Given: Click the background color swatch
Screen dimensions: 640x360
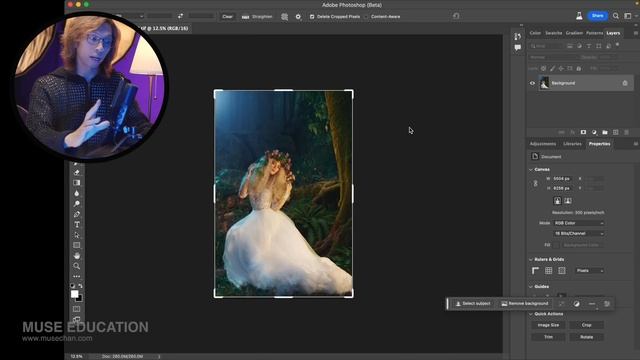Looking at the screenshot, I should pos(80,299).
